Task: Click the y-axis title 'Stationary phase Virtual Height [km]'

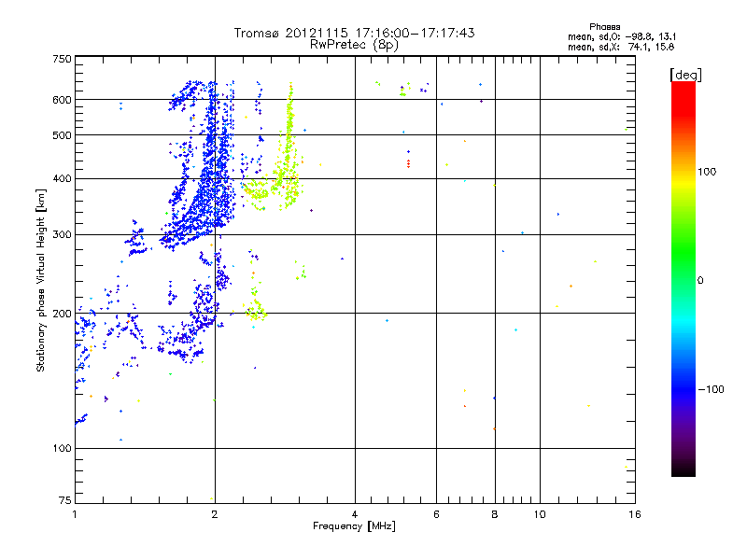Action: pos(41,280)
